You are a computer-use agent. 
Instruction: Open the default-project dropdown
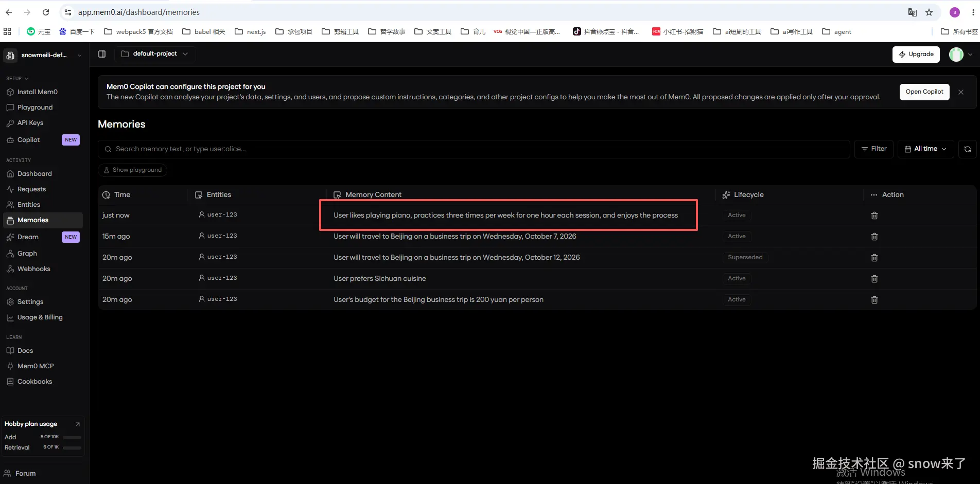coord(155,54)
